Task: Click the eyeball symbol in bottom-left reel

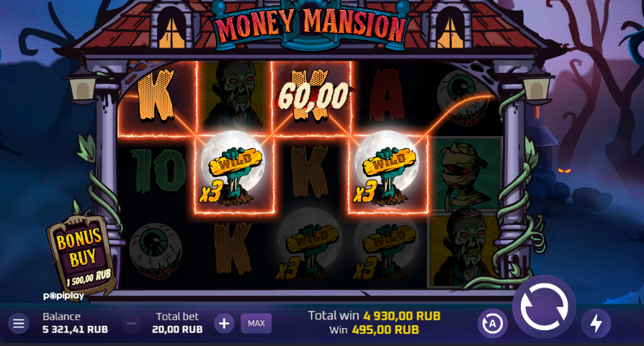Action: pos(156,250)
